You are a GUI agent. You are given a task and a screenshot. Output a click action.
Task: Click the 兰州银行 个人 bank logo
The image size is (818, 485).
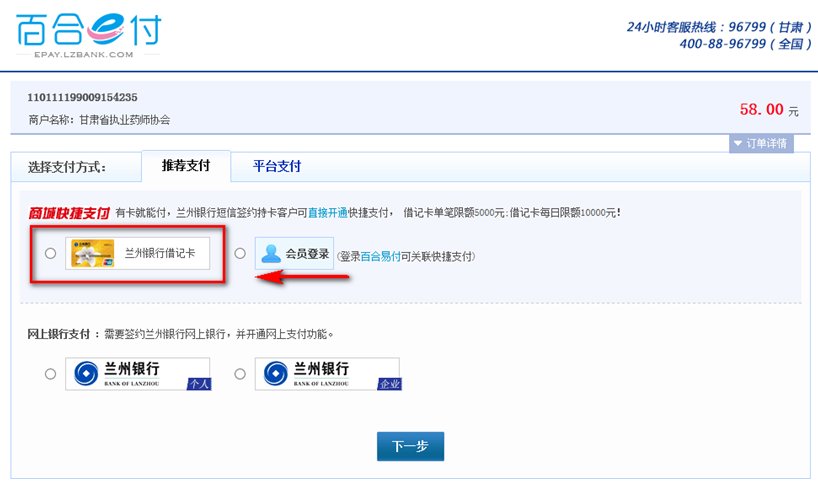click(x=138, y=374)
